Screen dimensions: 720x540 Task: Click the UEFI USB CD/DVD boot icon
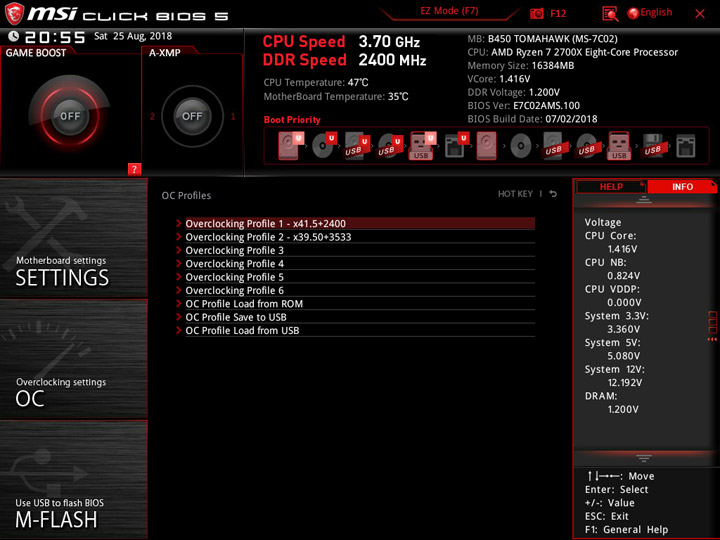click(390, 146)
